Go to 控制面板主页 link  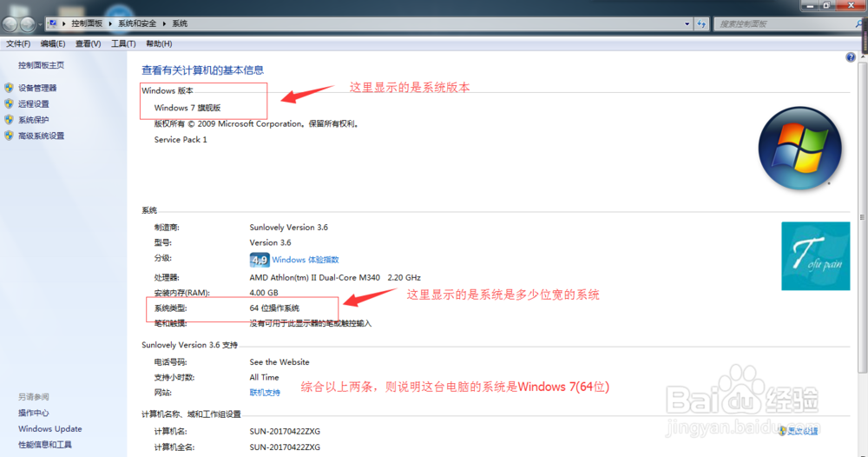(x=41, y=65)
